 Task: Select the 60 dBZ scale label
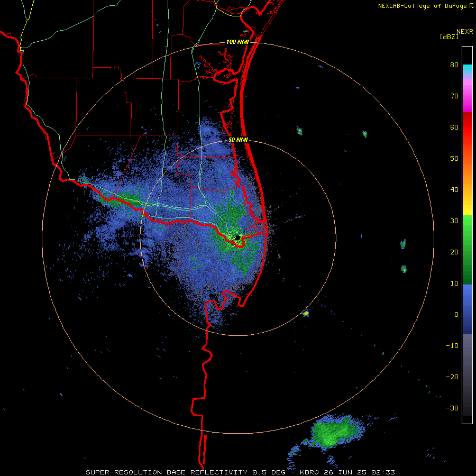[x=454, y=127]
